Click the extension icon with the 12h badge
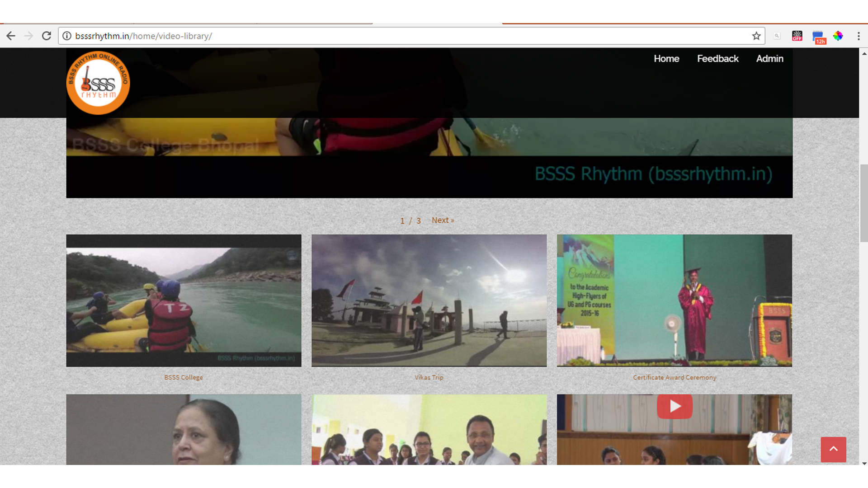Viewport: 868px width, 488px height. coord(818,37)
